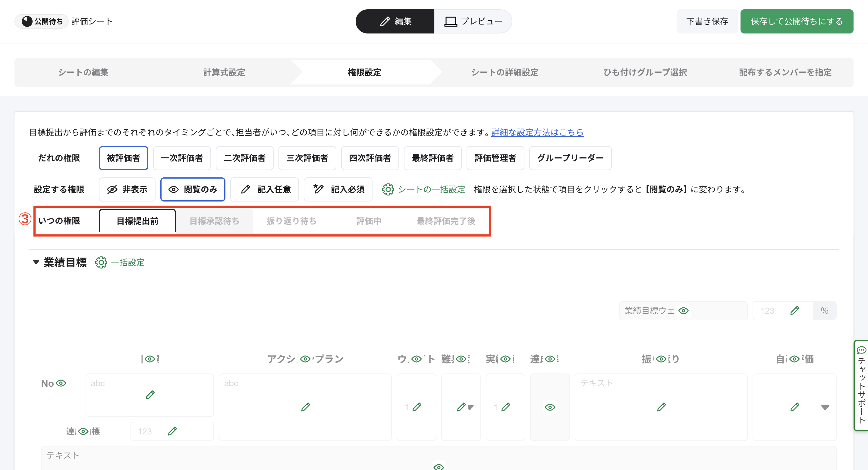
Task: Select the 非表示 permission option
Action: tap(127, 189)
